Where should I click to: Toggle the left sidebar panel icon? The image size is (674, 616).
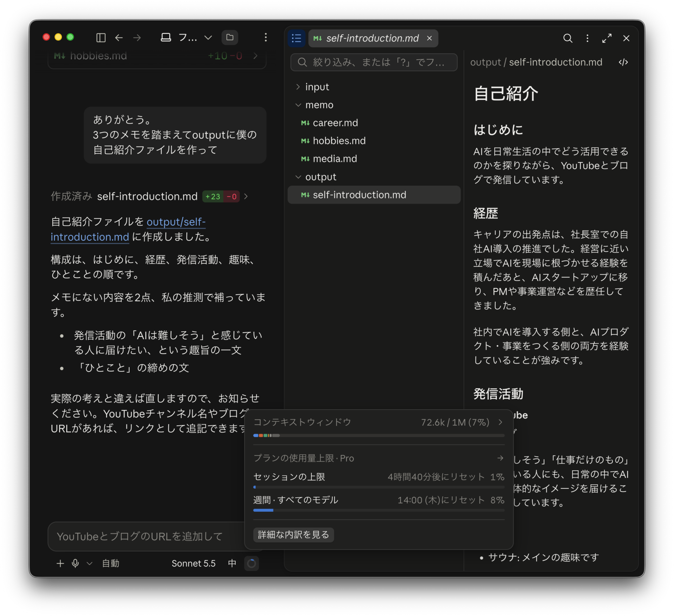tap(101, 38)
